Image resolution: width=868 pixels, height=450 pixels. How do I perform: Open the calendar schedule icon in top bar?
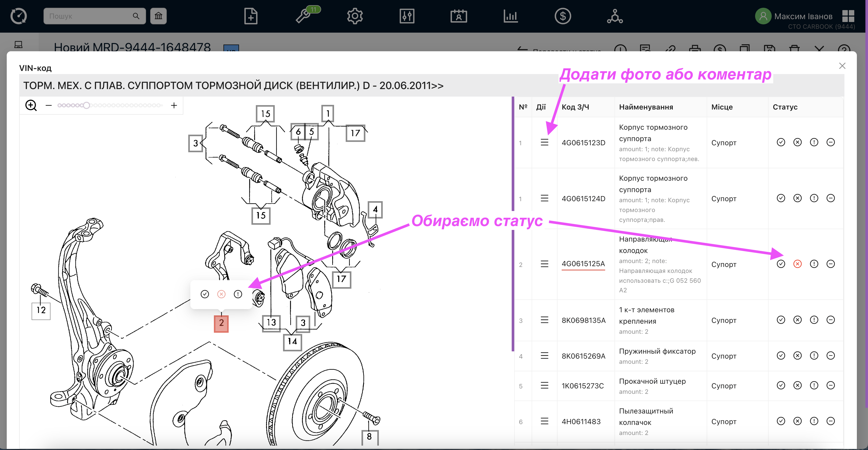(458, 16)
